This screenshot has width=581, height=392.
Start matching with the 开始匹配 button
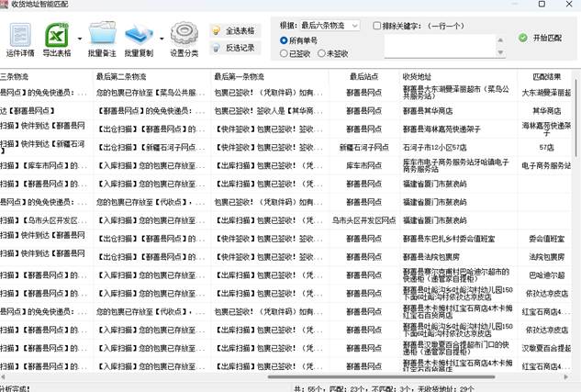click(541, 38)
